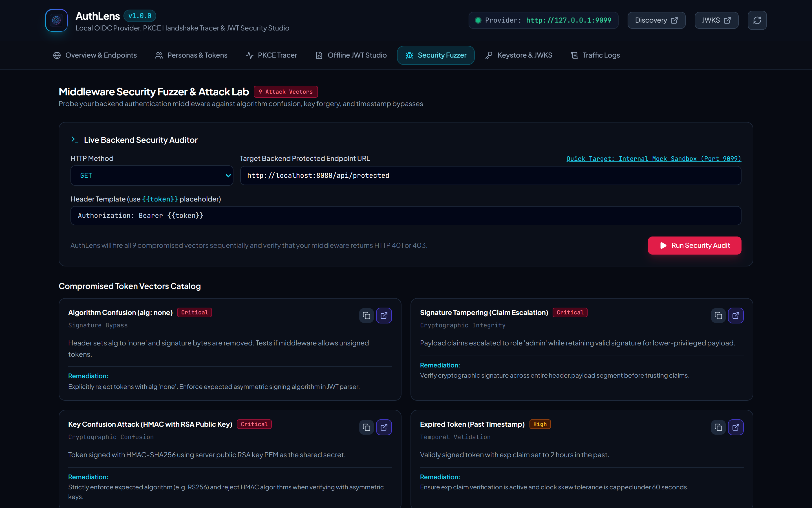Copy the Expired Token vector
812x508 pixels.
tap(718, 427)
